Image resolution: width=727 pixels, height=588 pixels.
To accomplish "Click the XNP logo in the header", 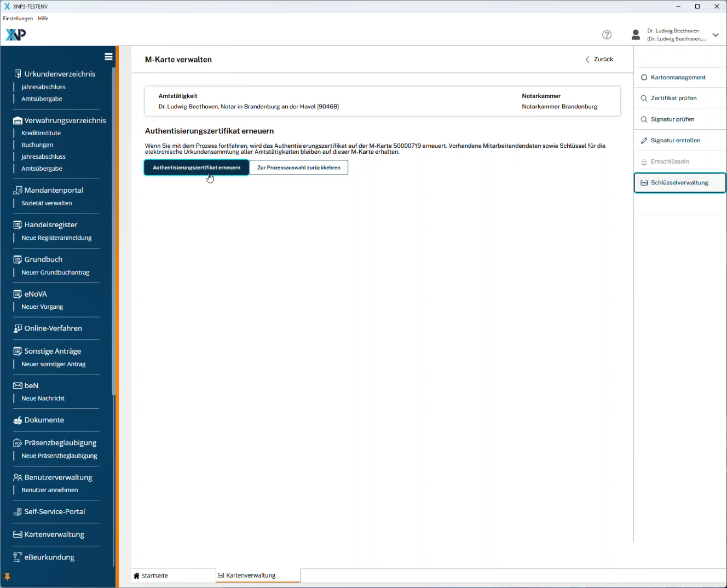I will [15, 34].
